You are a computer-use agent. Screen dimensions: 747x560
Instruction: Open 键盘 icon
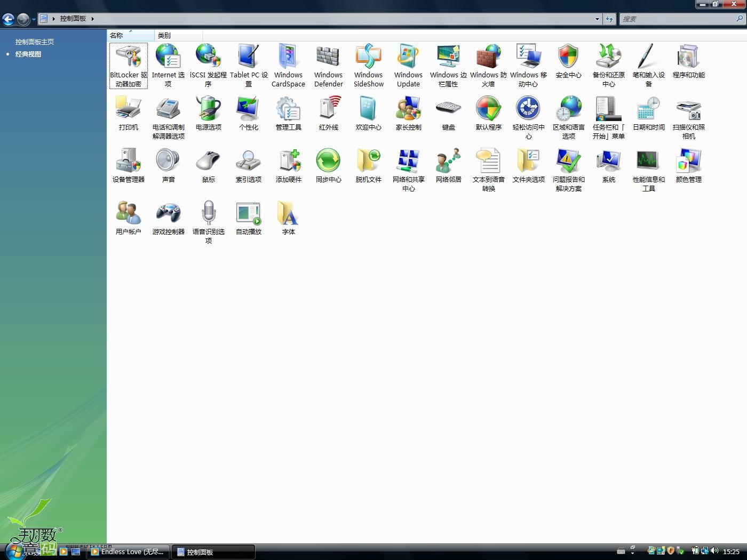[x=449, y=109]
